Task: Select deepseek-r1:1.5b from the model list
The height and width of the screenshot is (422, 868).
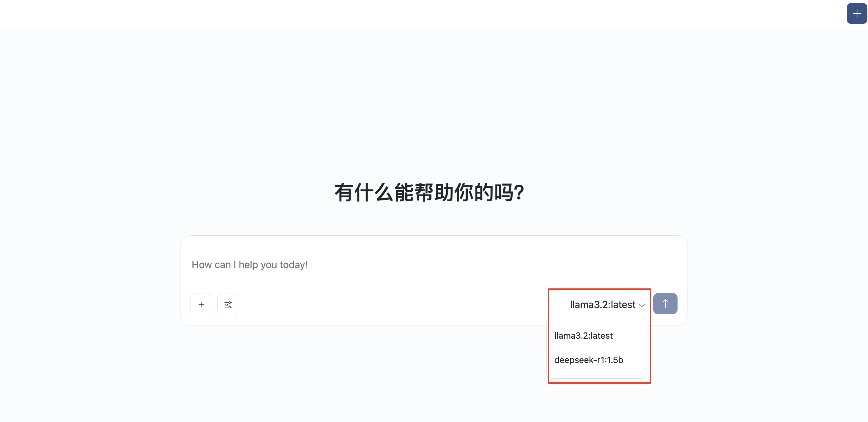Action: point(588,360)
